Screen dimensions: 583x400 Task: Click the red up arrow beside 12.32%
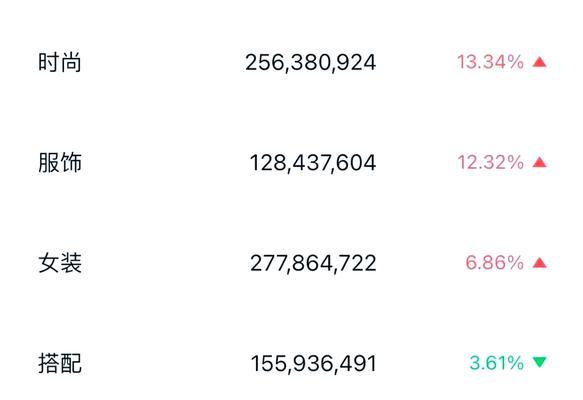click(x=539, y=162)
